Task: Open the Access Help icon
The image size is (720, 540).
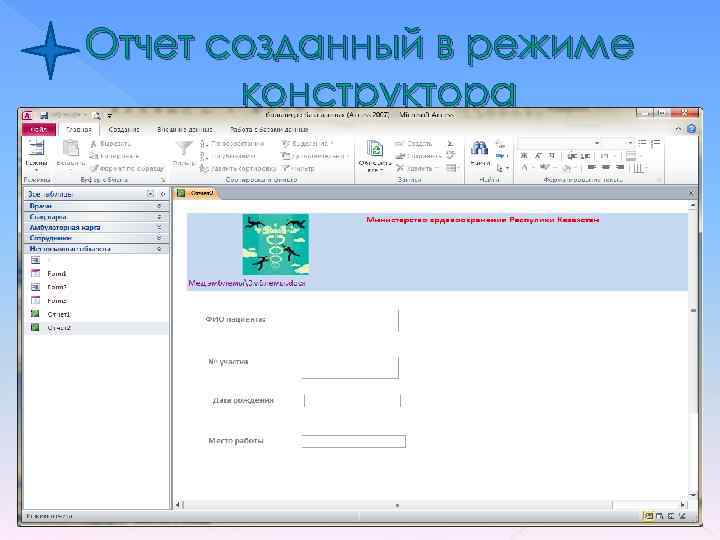Action: [x=692, y=129]
